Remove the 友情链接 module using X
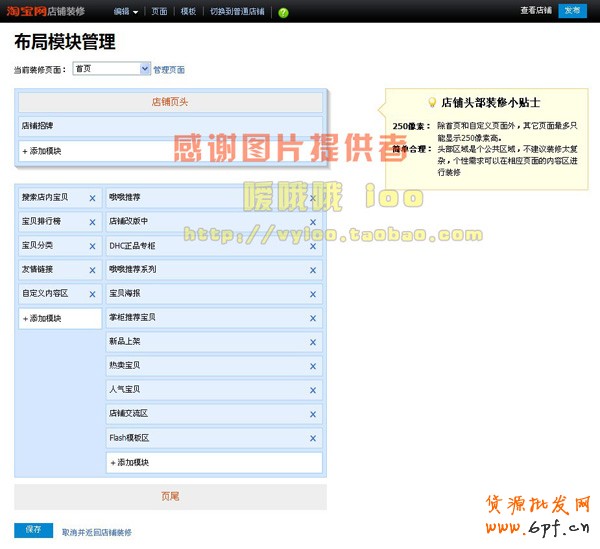Screen dimensions: 600x549 tap(92, 270)
